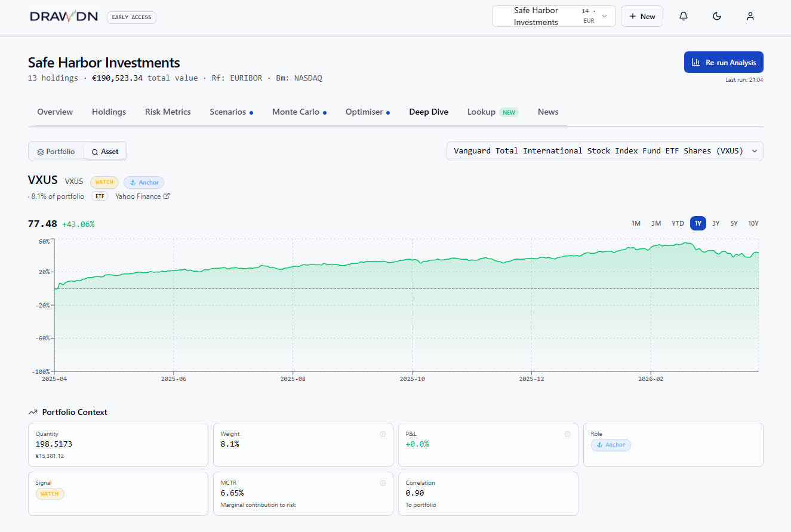Click the Re-run Analysis button
The height and width of the screenshot is (532, 791).
pyautogui.click(x=723, y=62)
